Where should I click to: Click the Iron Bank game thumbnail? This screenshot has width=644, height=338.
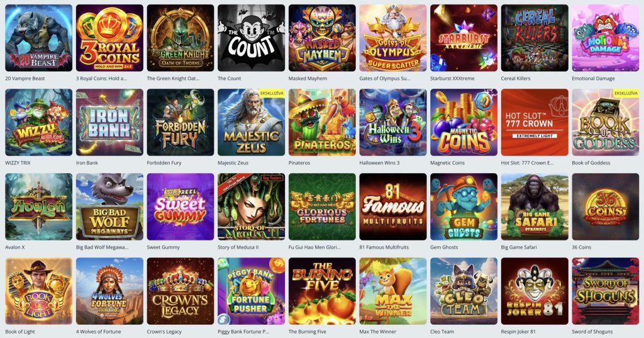(x=109, y=122)
